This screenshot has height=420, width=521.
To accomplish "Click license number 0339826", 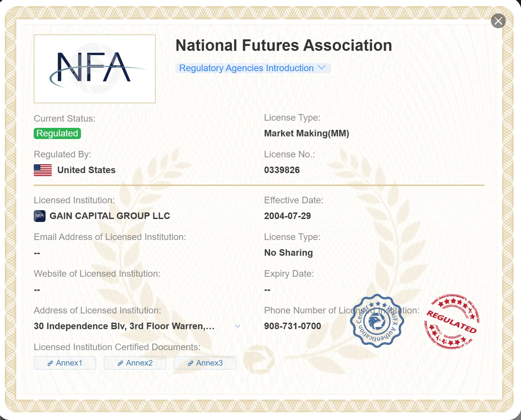I will pos(282,170).
